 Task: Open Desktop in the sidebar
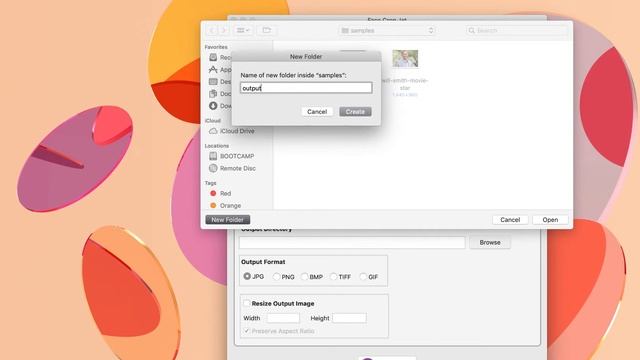220,82
